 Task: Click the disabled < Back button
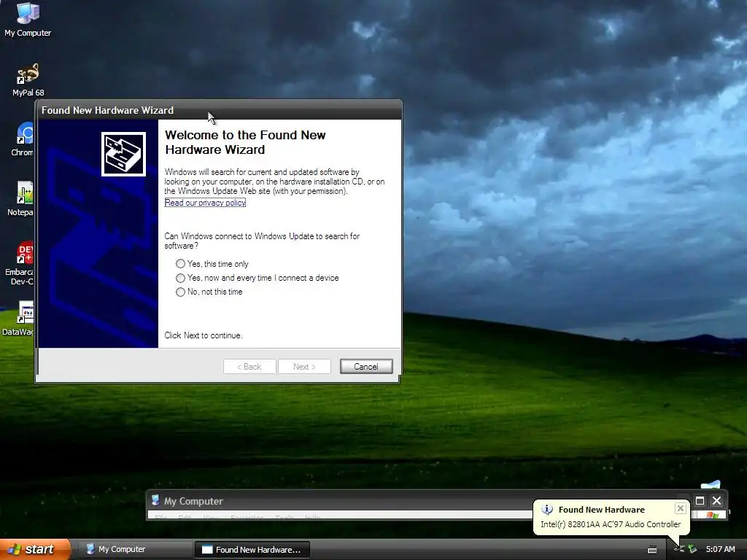click(x=249, y=367)
